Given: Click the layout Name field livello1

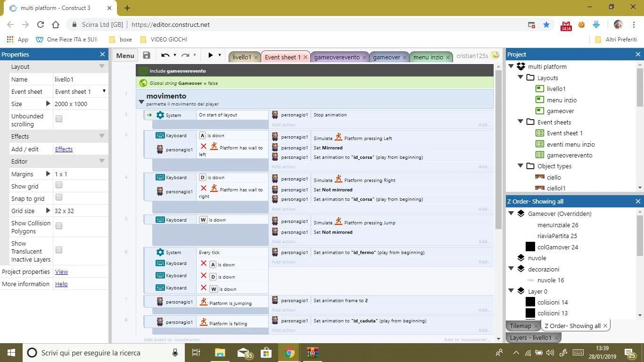Looking at the screenshot, I should (x=80, y=79).
